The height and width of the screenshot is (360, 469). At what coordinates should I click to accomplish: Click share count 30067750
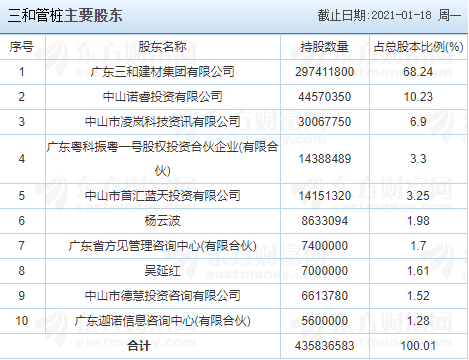coord(324,122)
